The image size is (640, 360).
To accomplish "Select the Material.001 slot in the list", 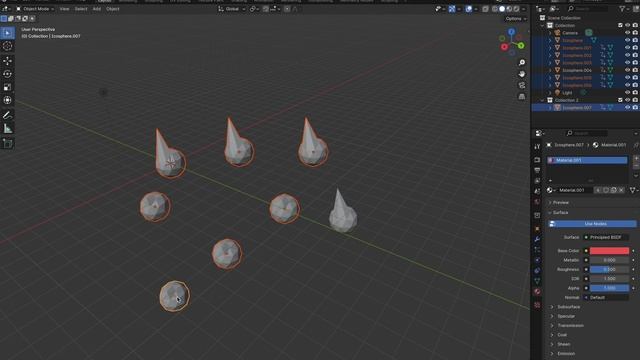I will pos(587,160).
